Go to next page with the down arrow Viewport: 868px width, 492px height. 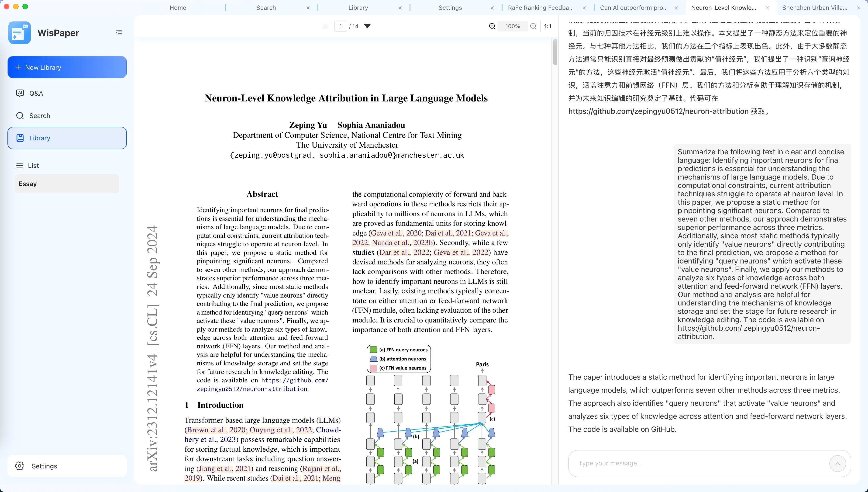368,26
